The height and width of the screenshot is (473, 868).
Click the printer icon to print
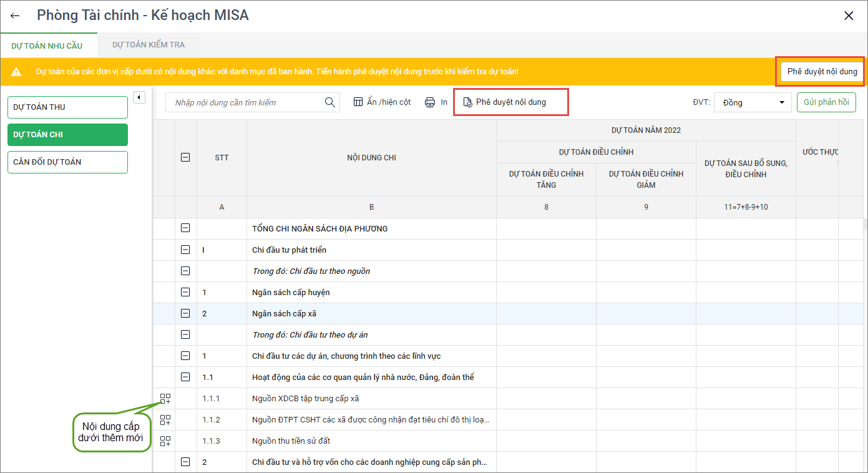pos(430,102)
